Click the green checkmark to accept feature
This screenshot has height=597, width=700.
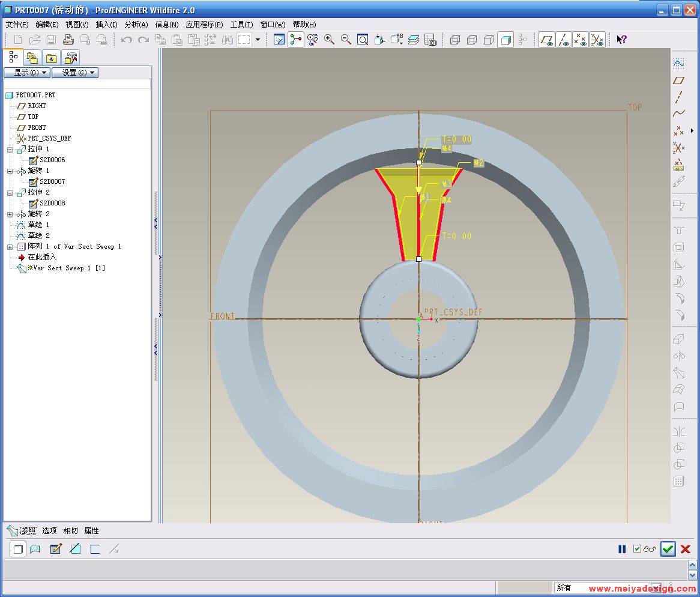(x=668, y=548)
